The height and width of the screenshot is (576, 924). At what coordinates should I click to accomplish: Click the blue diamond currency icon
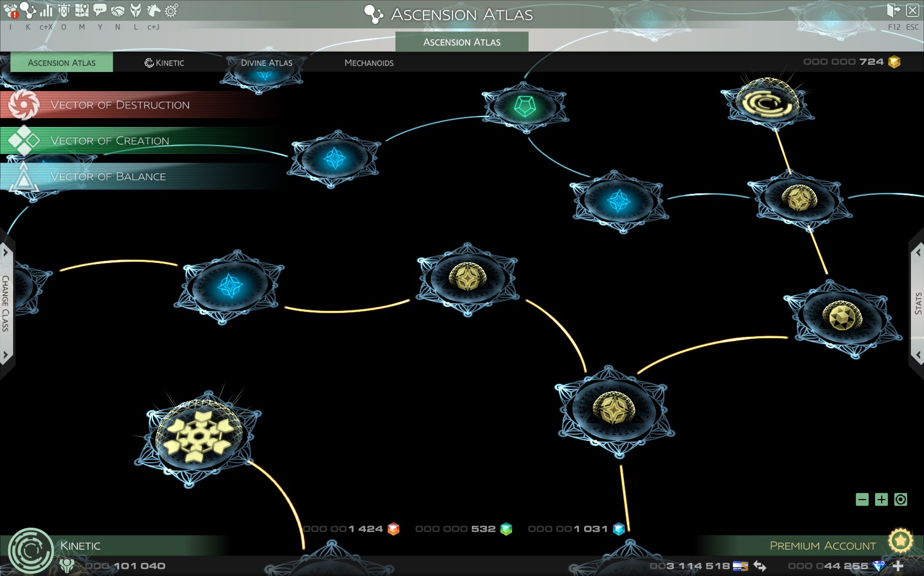879,566
